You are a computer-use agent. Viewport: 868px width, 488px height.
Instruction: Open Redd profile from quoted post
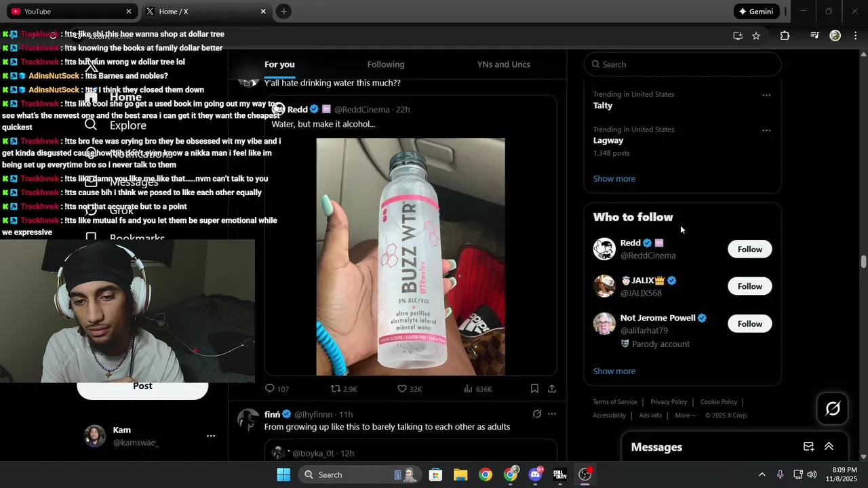(x=297, y=110)
